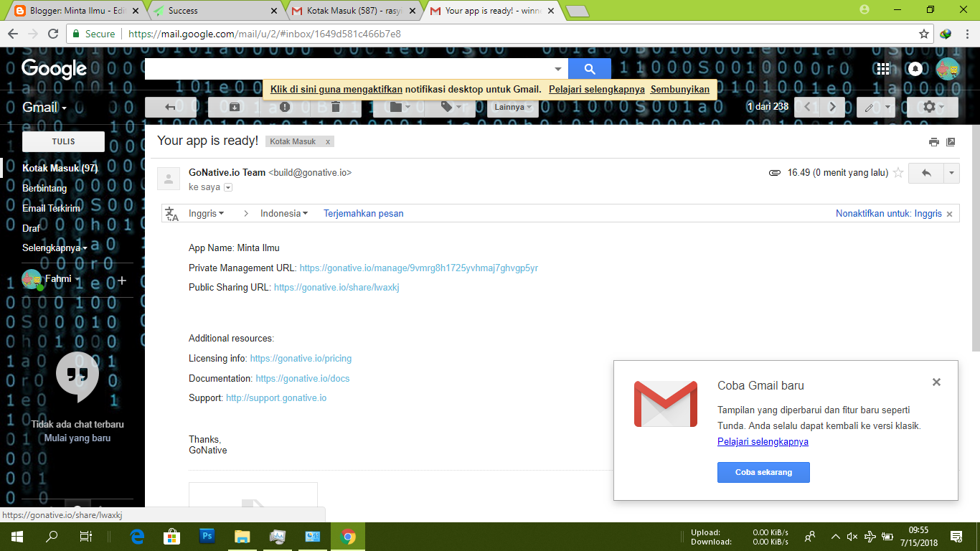Remove the Kotak Masuk label
This screenshot has width=980, height=551.
(x=328, y=142)
